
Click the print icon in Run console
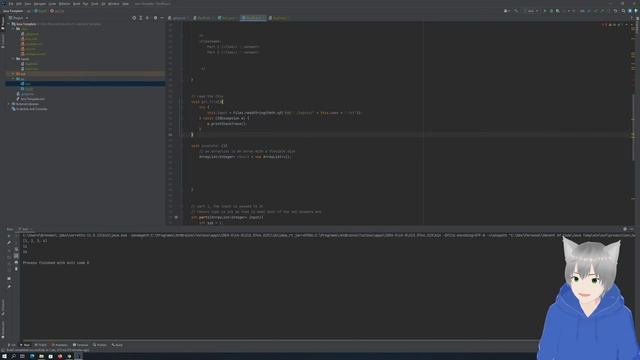click(x=16, y=262)
